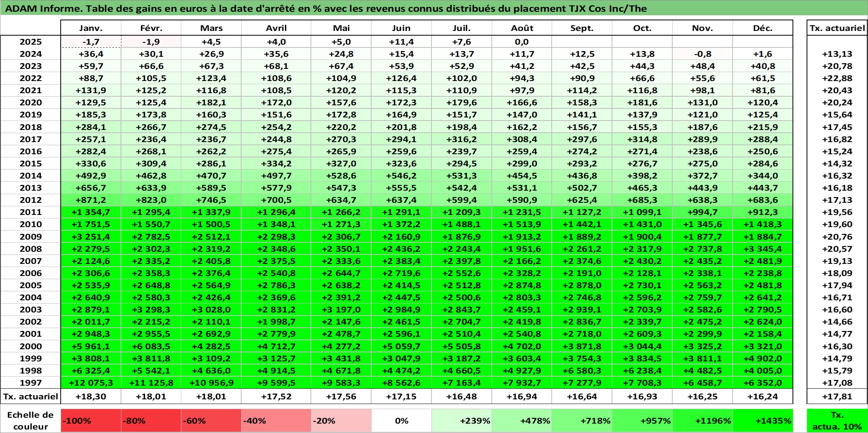Click the 0,0 value for August 2025
The height and width of the screenshot is (433, 868).
pos(522,42)
